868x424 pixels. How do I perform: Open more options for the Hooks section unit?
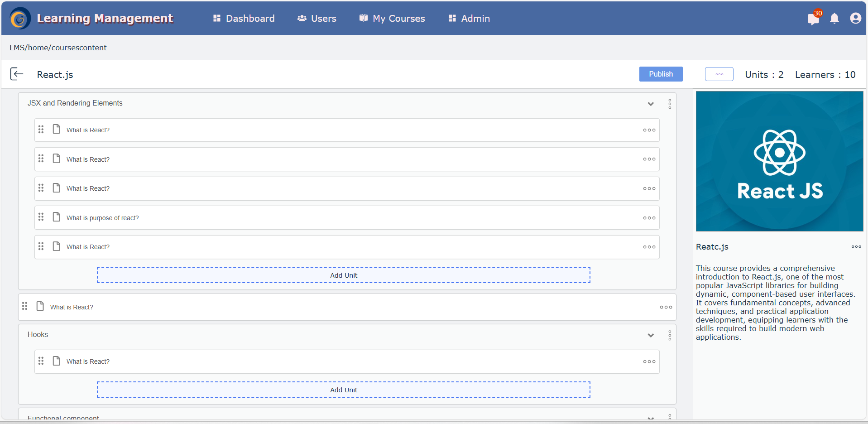[x=649, y=361]
